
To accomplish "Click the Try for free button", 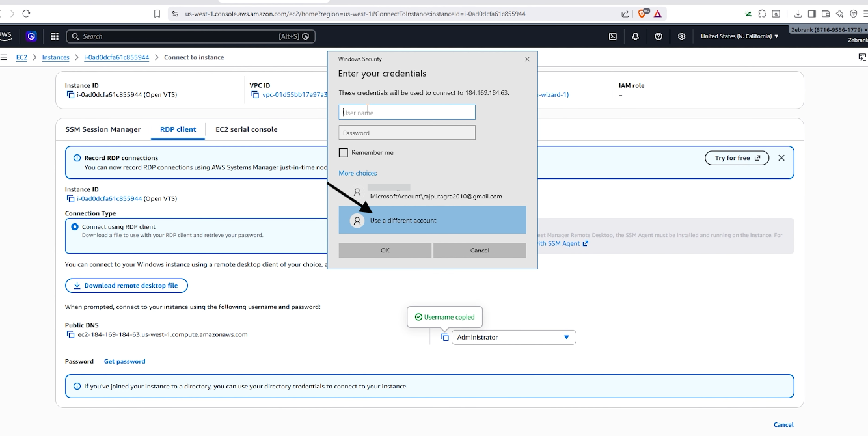I will tap(737, 158).
